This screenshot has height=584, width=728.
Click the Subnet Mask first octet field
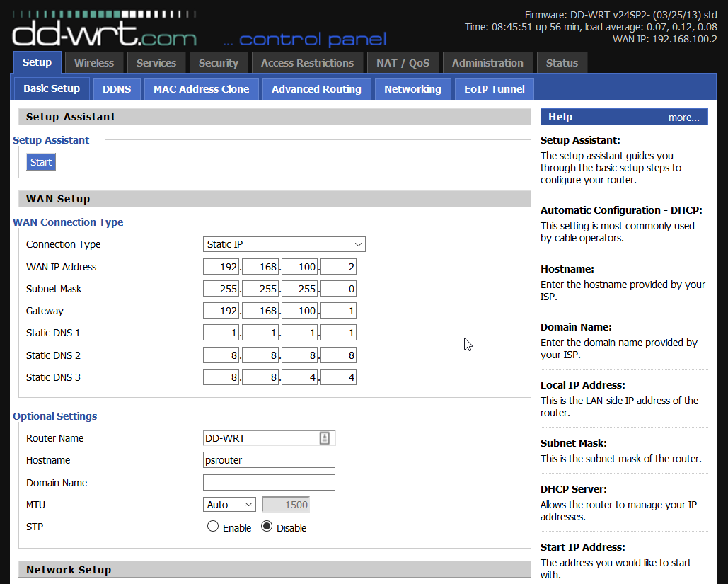221,289
